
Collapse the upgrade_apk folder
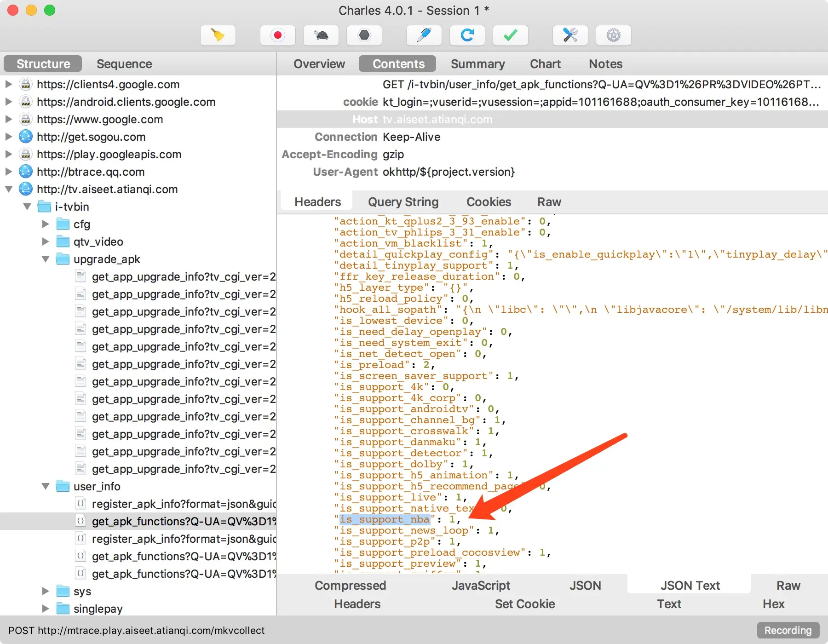point(46,259)
